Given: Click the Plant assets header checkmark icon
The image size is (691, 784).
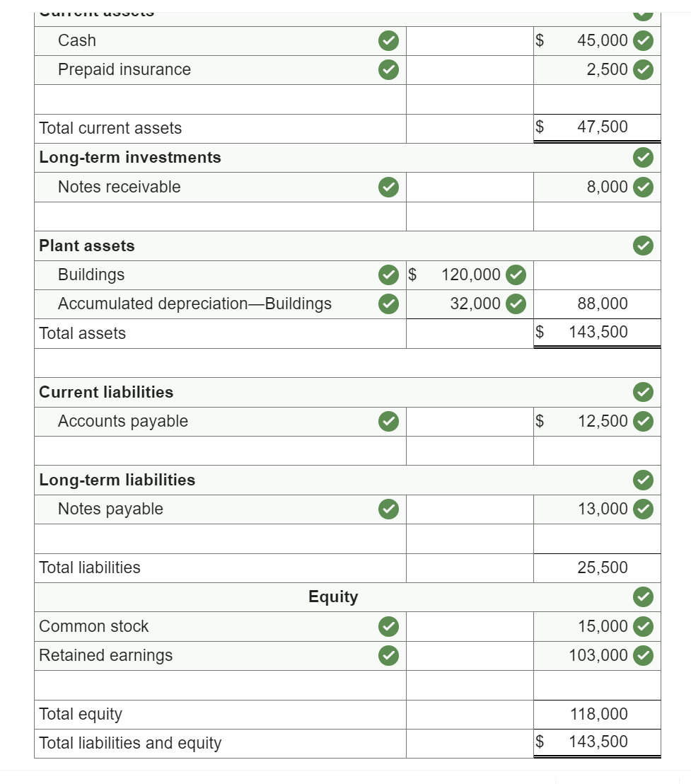Looking at the screenshot, I should (643, 246).
